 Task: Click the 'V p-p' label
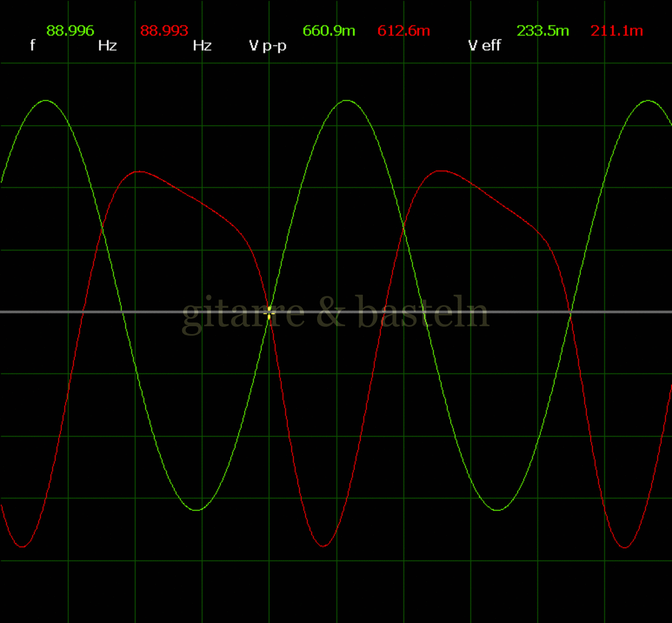(x=268, y=46)
